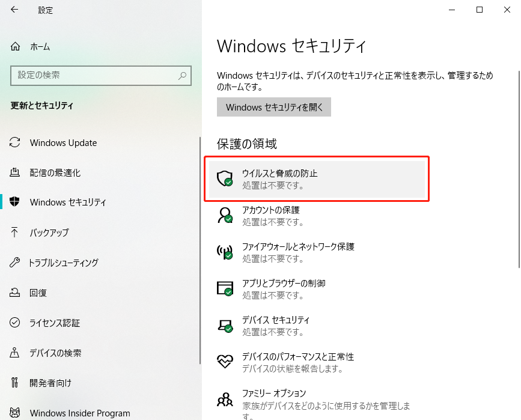
Task: Click the virus protection shield icon
Action: click(225, 179)
